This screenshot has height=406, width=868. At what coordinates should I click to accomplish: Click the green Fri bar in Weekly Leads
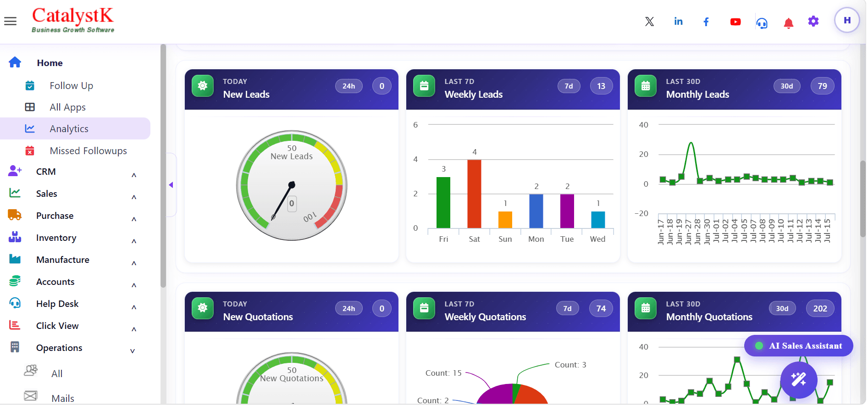tap(443, 202)
